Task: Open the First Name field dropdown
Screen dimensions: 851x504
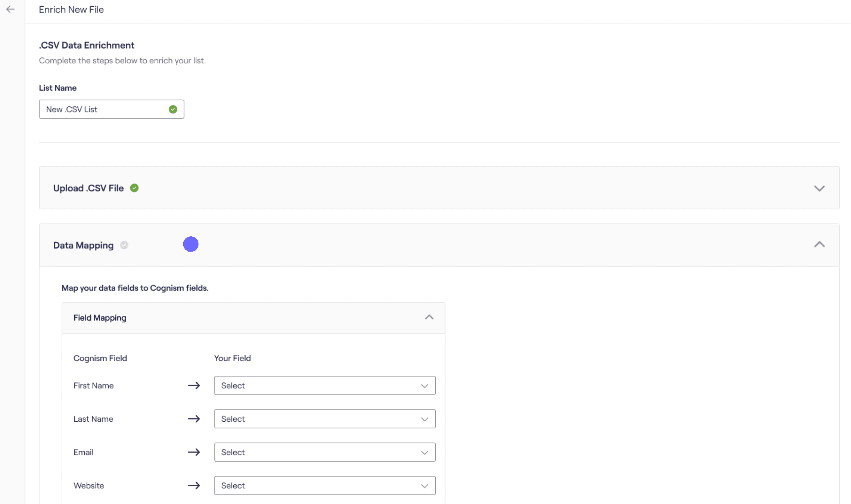Action: click(x=324, y=386)
